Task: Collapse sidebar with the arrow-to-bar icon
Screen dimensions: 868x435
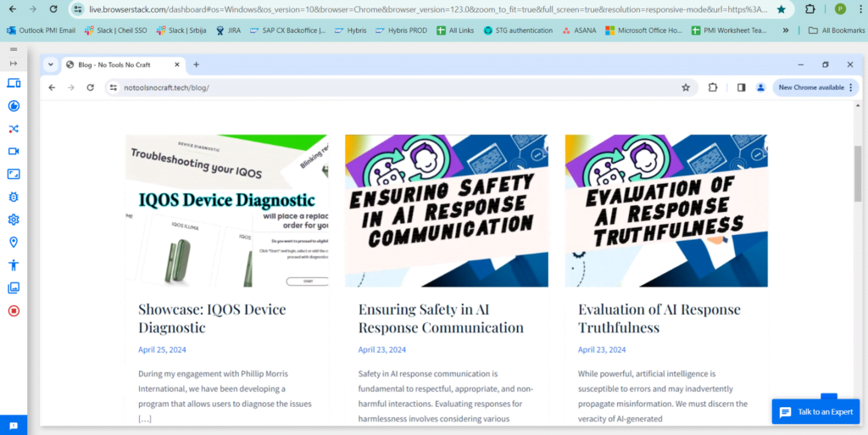Action: point(14,63)
